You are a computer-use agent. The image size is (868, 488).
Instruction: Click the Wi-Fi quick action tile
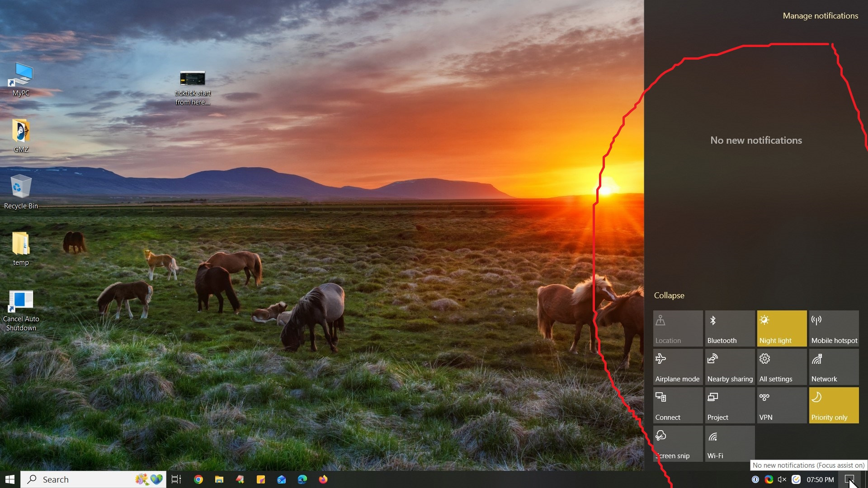point(730,444)
